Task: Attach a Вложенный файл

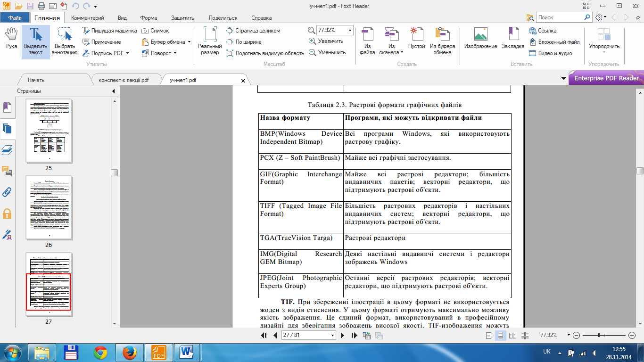Action: (554, 42)
